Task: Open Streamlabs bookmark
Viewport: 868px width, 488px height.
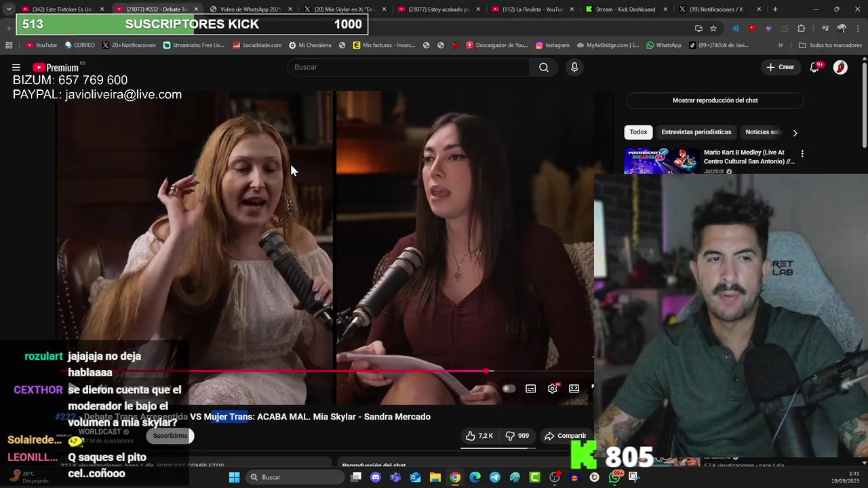Action: (x=193, y=45)
